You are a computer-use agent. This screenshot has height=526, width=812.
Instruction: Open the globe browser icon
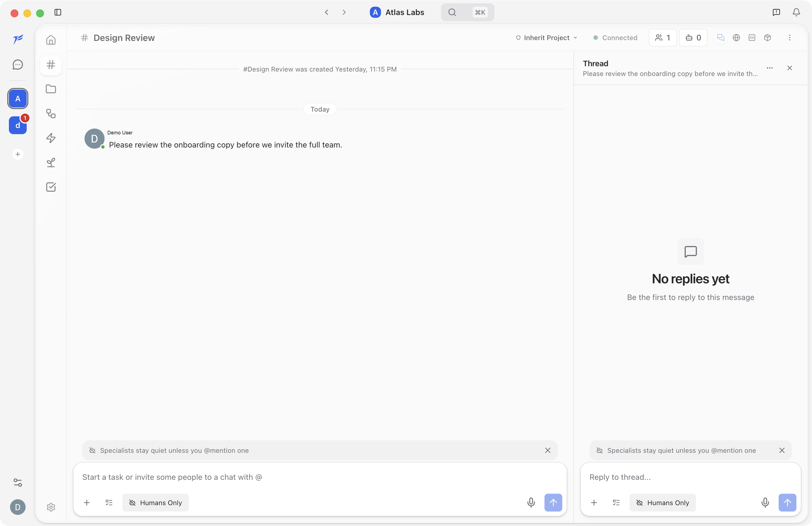point(736,38)
